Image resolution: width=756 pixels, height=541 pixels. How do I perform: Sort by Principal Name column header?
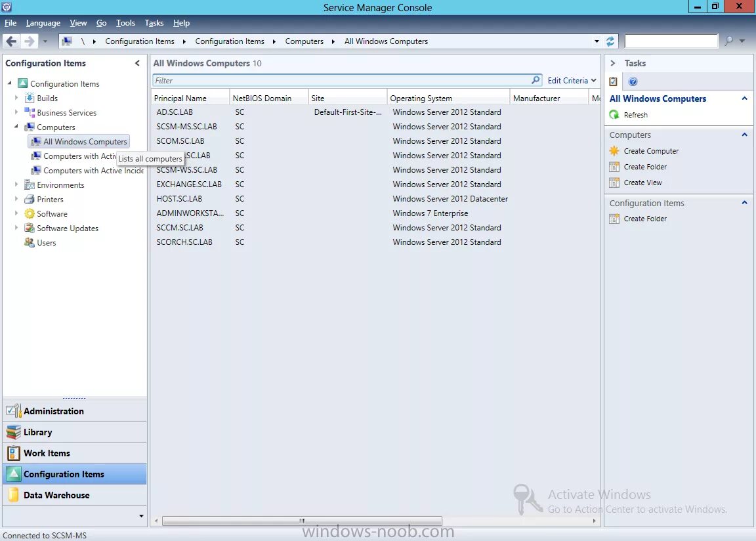[x=190, y=98]
